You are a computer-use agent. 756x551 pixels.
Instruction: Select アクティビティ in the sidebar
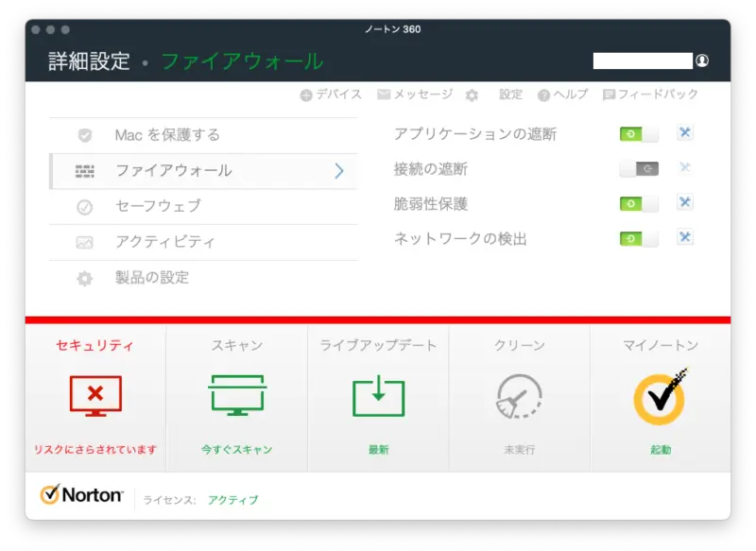203,243
